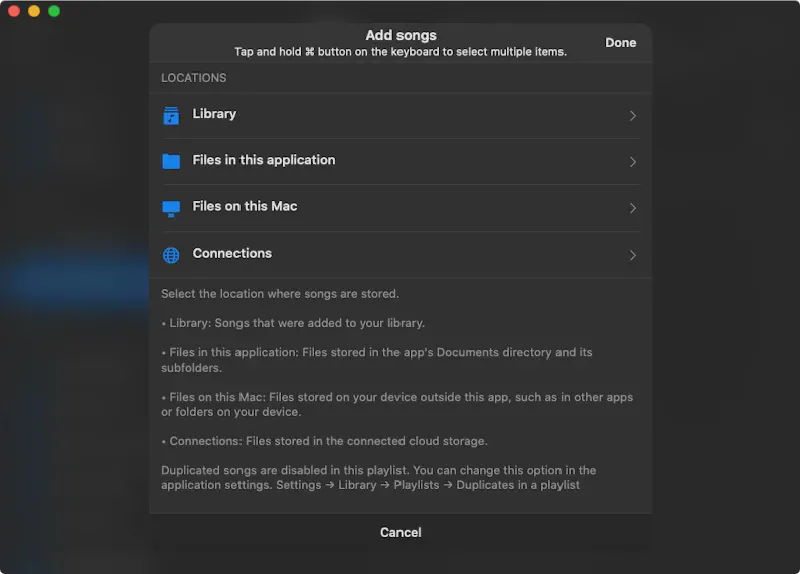Click the Duplicated songs info paragraph

378,478
